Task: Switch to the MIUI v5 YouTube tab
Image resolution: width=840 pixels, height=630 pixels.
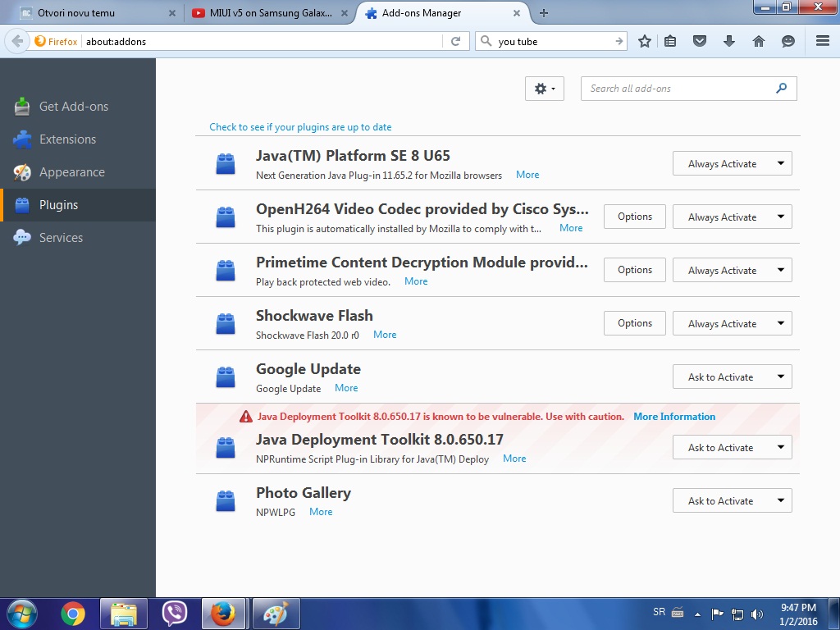Action: [x=269, y=13]
